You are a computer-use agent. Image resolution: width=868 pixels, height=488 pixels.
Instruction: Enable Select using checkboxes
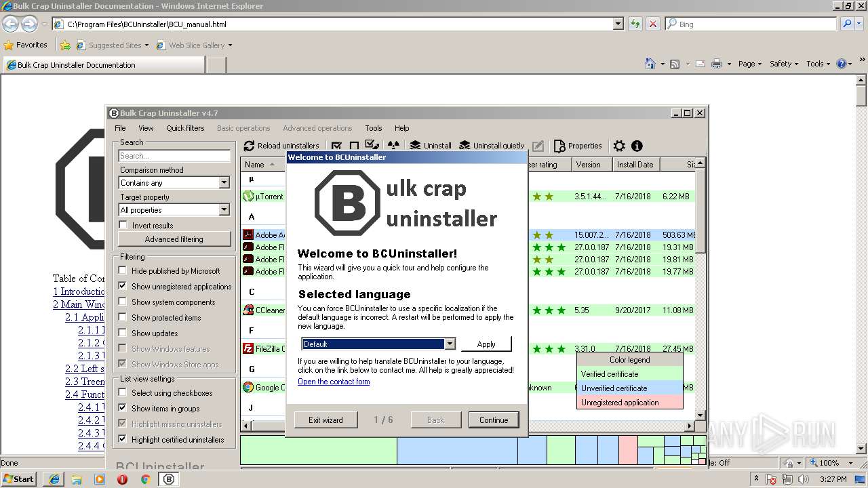point(123,392)
